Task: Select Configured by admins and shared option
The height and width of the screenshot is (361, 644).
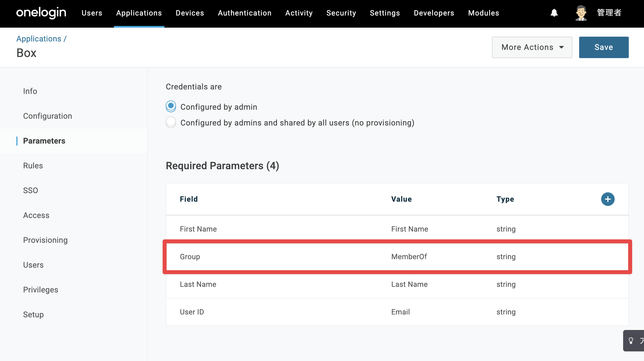Action: click(x=171, y=122)
